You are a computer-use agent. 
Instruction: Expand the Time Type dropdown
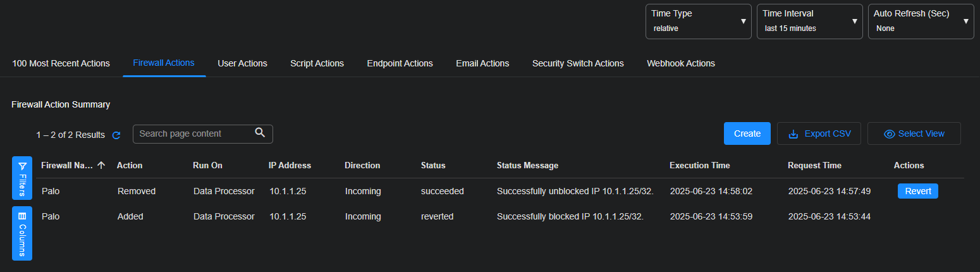(698, 22)
